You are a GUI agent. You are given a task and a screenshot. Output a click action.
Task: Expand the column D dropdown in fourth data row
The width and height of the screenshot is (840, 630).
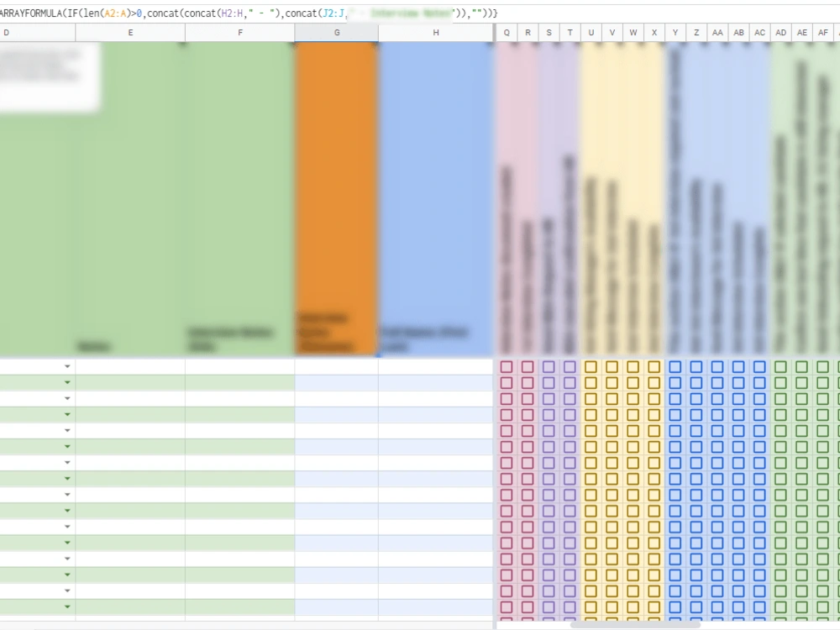coord(67,415)
